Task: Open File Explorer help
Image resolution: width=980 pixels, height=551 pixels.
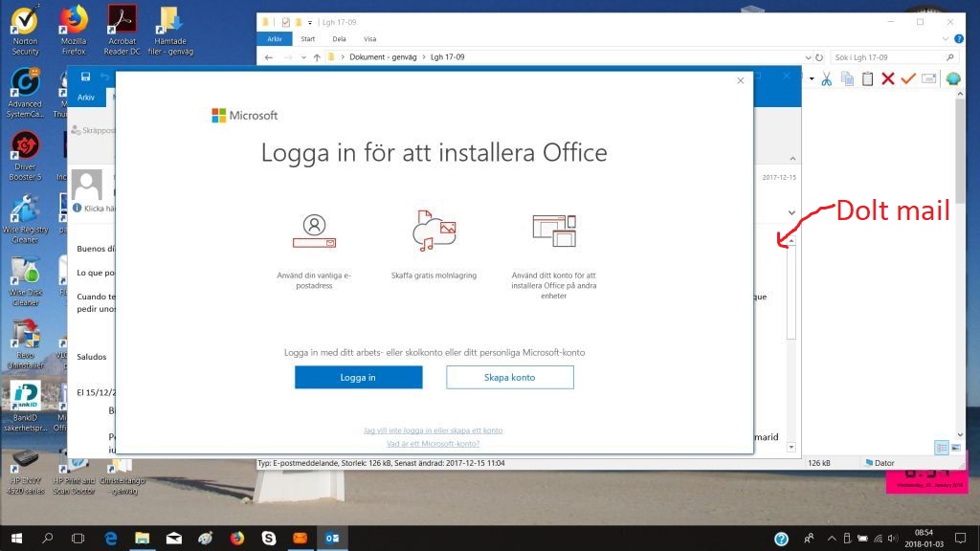Action: tap(959, 38)
